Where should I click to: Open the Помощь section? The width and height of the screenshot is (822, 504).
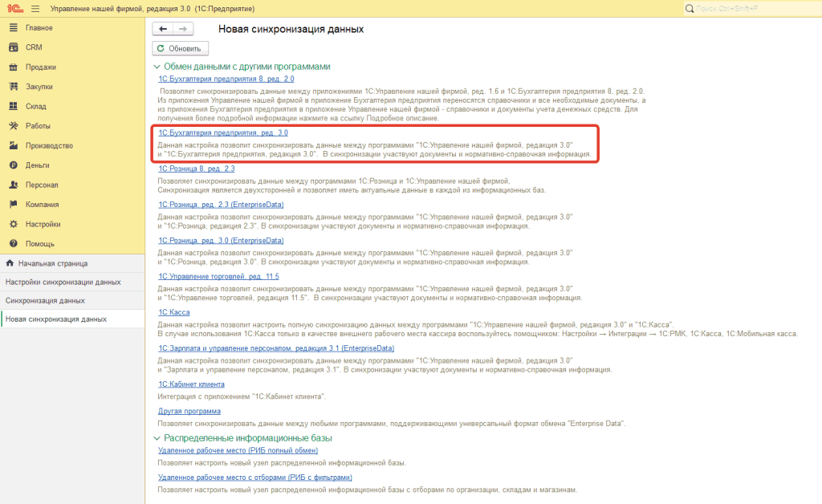(x=36, y=244)
